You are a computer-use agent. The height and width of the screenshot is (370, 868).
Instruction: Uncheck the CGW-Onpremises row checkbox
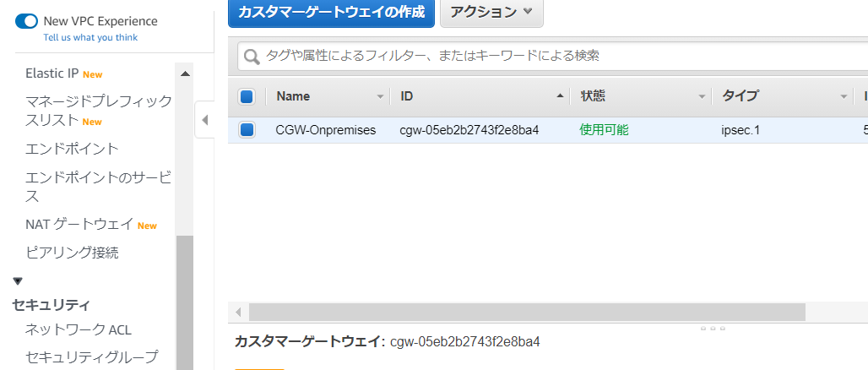(247, 130)
